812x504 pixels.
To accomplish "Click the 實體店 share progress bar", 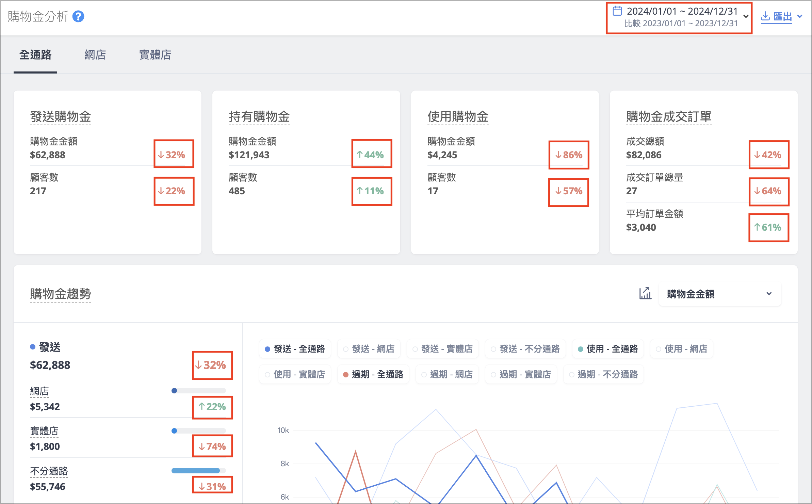I will click(x=199, y=431).
